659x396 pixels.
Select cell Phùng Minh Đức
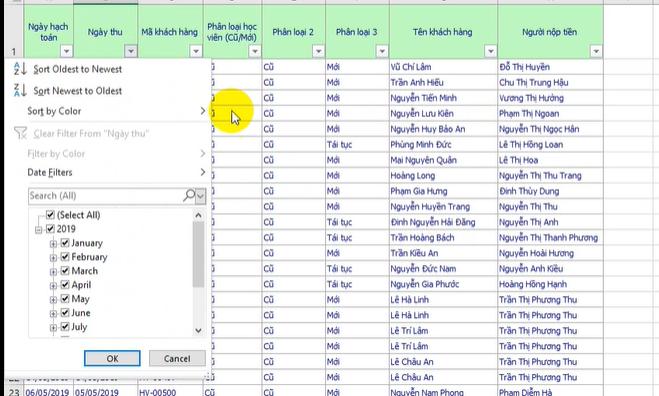(x=443, y=145)
